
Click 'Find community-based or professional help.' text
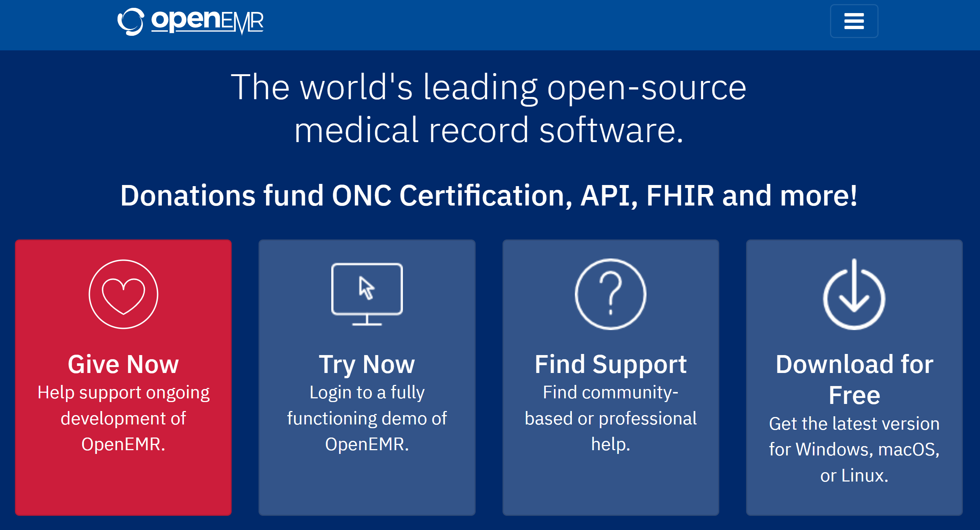pyautogui.click(x=610, y=418)
